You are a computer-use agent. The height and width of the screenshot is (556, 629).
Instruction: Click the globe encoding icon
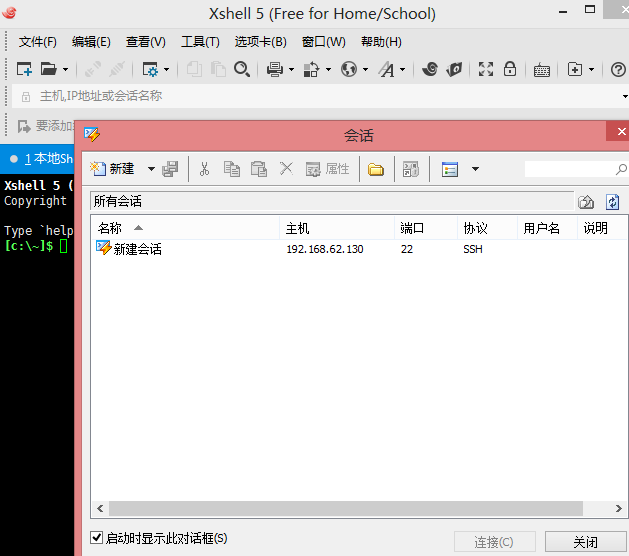(349, 69)
